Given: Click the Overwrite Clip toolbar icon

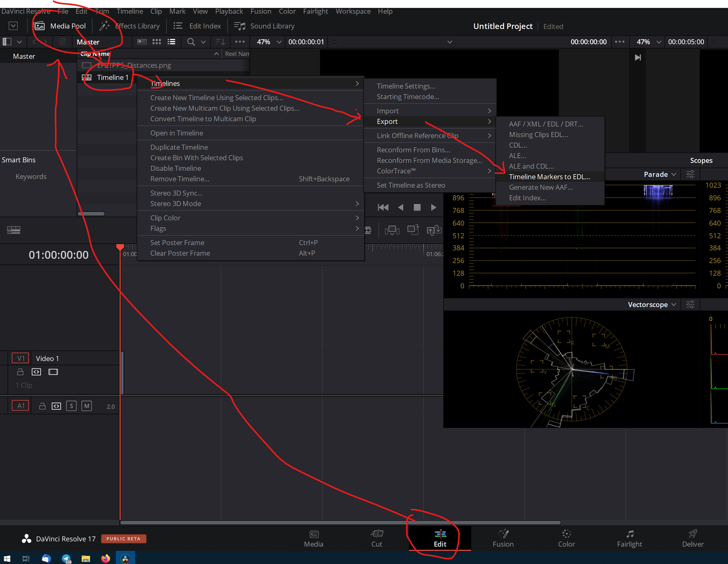Looking at the screenshot, I should [413, 230].
